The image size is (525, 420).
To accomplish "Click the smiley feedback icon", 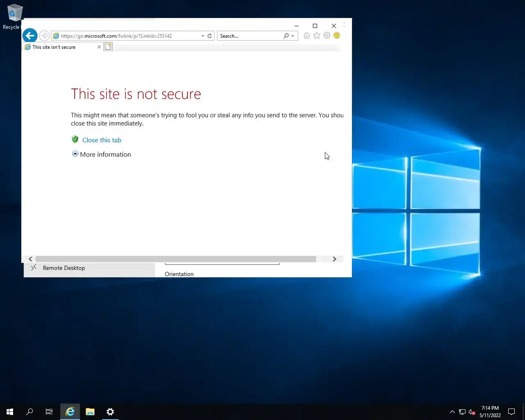I will (x=337, y=36).
